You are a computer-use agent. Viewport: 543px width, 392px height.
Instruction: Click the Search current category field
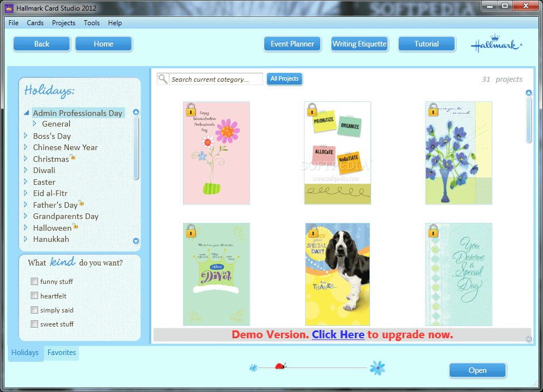(216, 79)
